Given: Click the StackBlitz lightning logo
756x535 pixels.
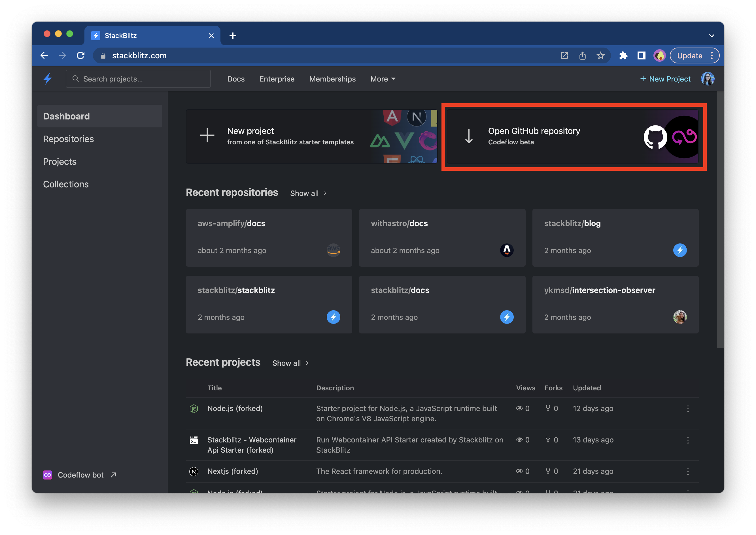Looking at the screenshot, I should tap(48, 78).
